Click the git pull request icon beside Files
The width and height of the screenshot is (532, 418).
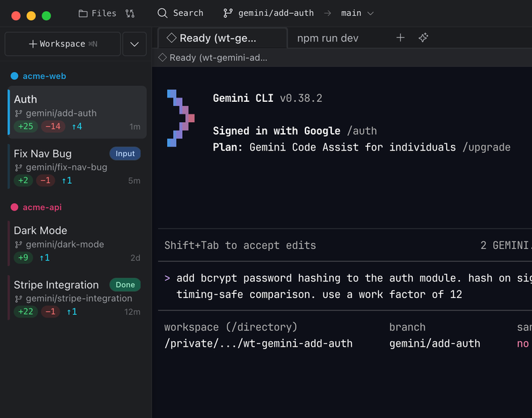130,13
